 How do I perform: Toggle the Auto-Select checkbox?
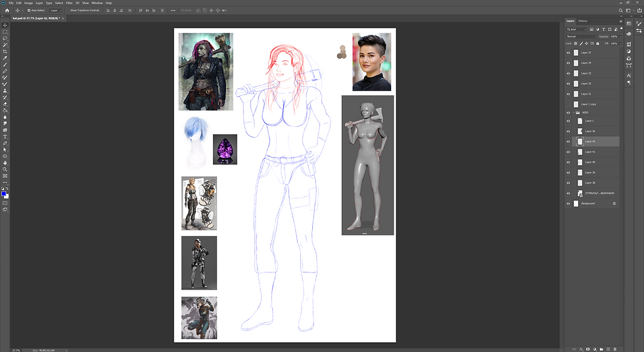point(29,11)
